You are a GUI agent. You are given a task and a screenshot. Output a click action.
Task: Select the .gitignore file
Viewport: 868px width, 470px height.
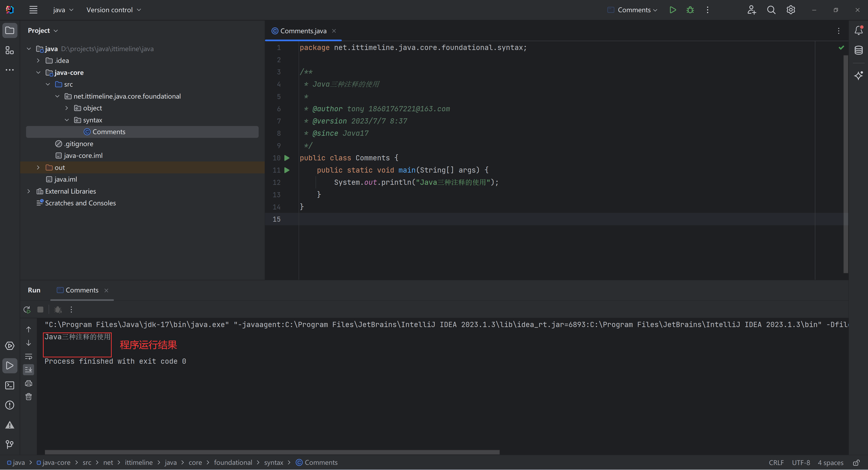[74, 144]
